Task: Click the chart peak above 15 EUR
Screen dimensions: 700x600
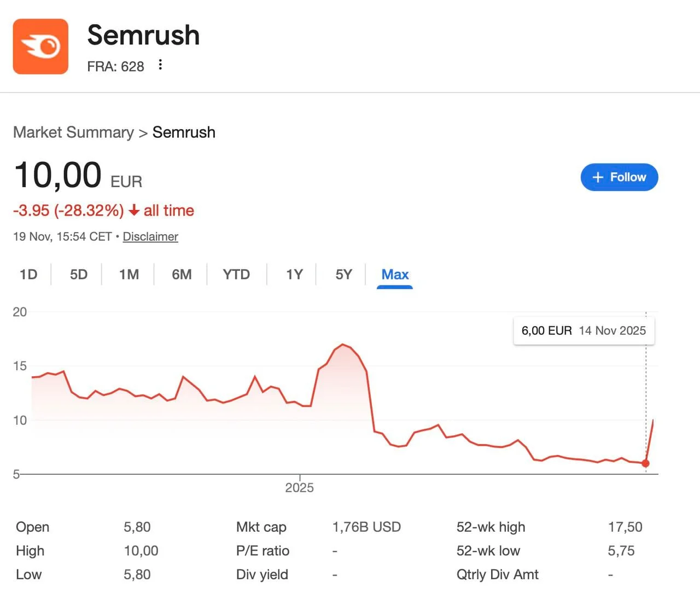Action: pyautogui.click(x=343, y=345)
